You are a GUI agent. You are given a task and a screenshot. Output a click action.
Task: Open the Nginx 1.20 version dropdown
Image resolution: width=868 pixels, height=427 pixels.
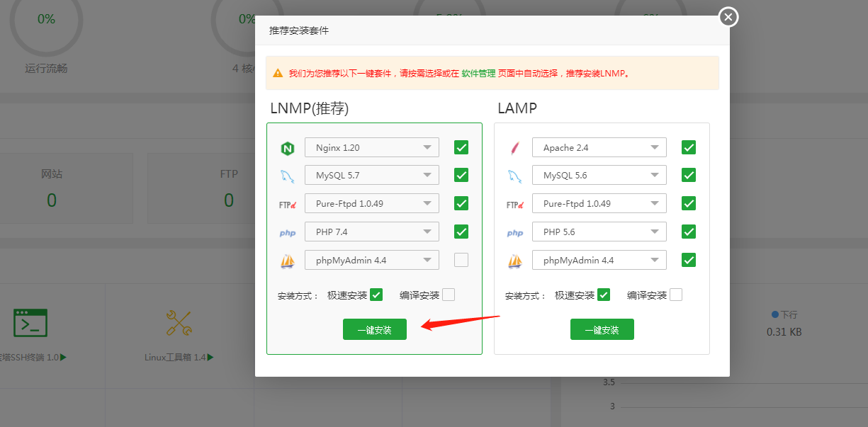pos(372,147)
